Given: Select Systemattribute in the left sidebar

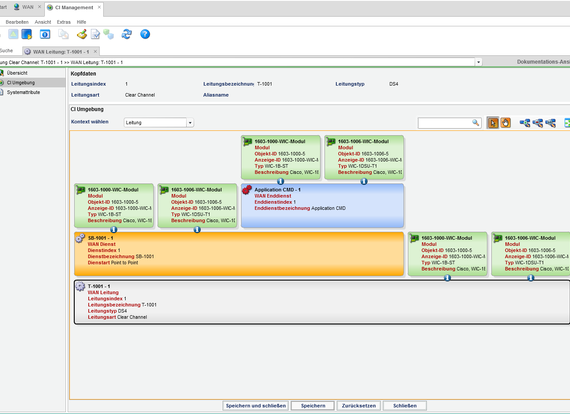Looking at the screenshot, I should point(23,92).
